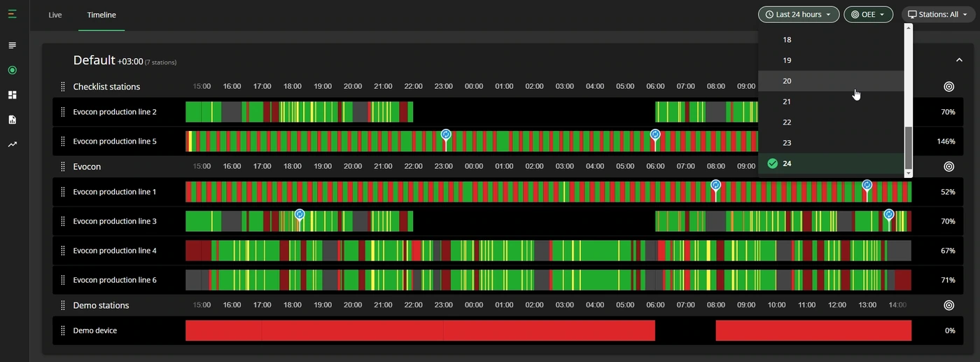This screenshot has width=980, height=362.
Task: Click the Demo device label
Action: [x=95, y=330]
